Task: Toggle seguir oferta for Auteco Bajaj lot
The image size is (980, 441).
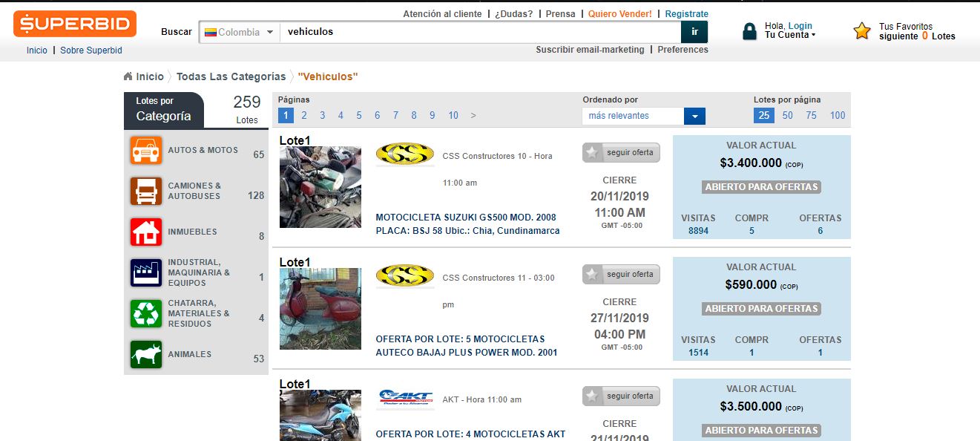Action: pos(621,275)
